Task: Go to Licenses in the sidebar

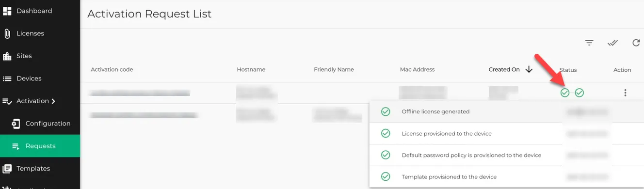Action: 40,33
